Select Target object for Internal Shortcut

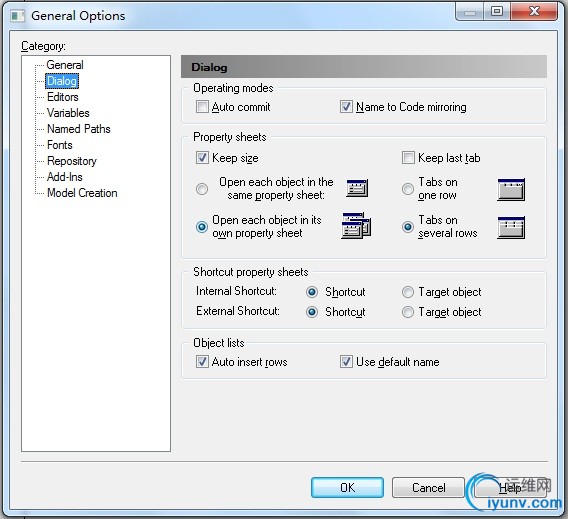tap(408, 292)
